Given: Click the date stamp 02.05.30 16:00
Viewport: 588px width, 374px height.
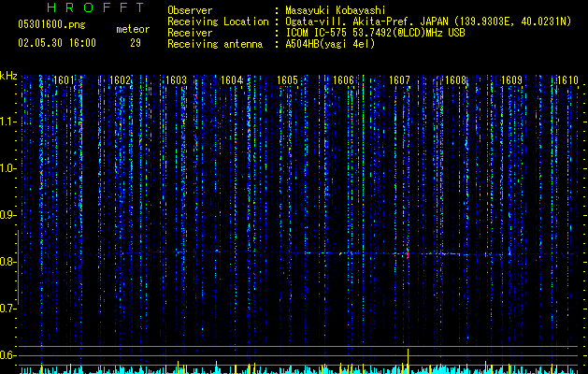Looking at the screenshot, I should click(57, 43).
